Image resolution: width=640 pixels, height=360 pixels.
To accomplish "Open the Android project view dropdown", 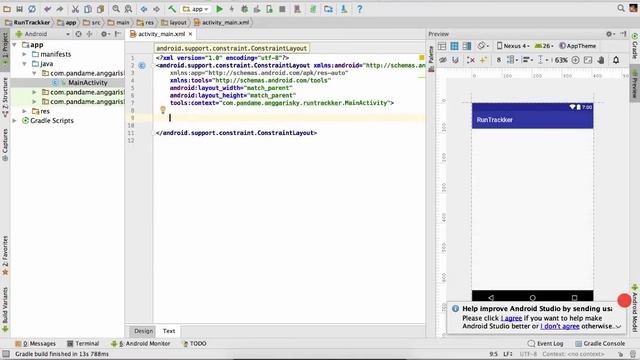I will pyautogui.click(x=42, y=34).
